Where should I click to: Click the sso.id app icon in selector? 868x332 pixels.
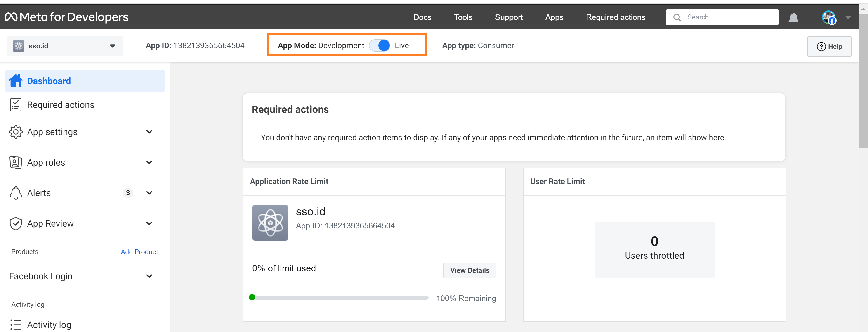tap(19, 46)
